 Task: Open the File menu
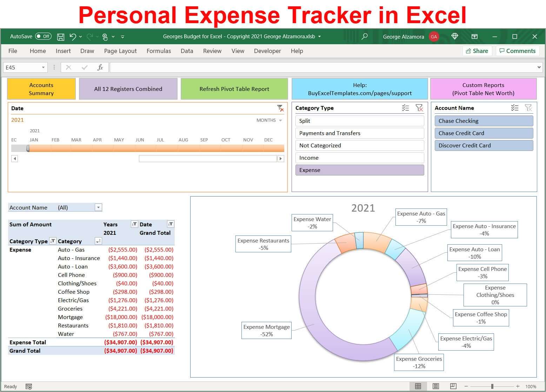point(13,51)
